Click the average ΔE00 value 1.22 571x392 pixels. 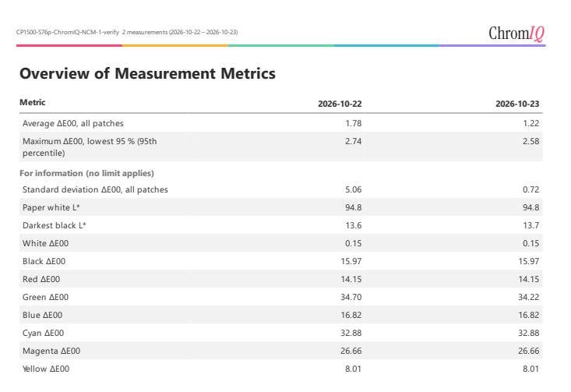pos(531,123)
